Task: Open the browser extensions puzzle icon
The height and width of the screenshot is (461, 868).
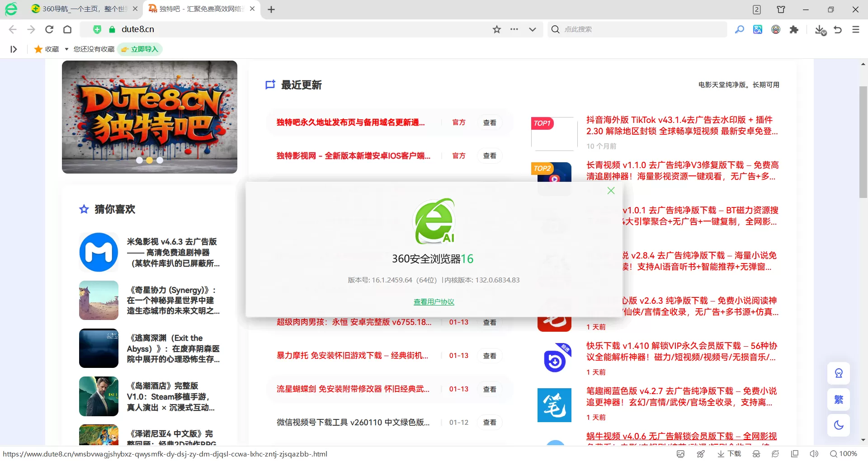Action: pyautogui.click(x=794, y=29)
